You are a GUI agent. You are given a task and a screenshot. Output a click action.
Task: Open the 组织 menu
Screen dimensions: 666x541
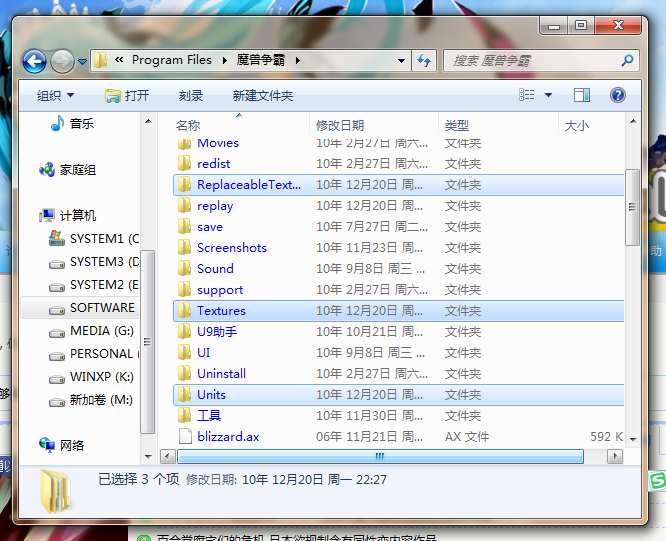tap(55, 96)
